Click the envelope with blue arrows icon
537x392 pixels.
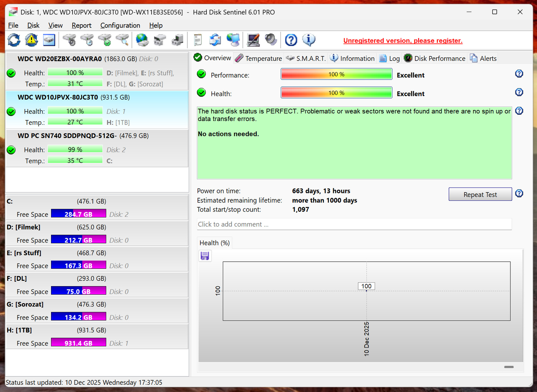tap(215, 40)
